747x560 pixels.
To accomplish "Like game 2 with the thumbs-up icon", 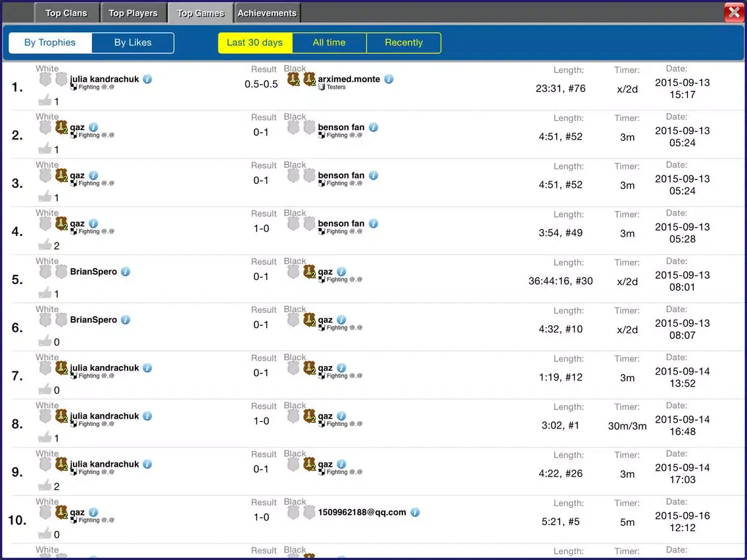I will click(x=45, y=148).
